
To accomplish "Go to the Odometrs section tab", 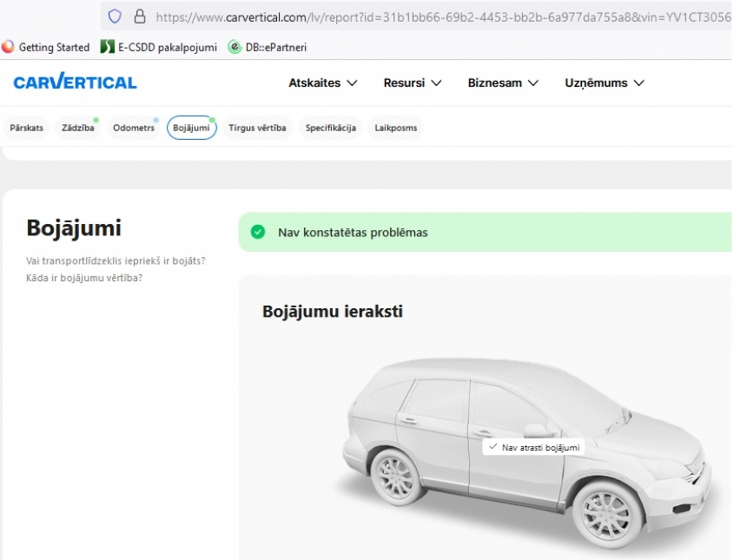I will (x=134, y=128).
